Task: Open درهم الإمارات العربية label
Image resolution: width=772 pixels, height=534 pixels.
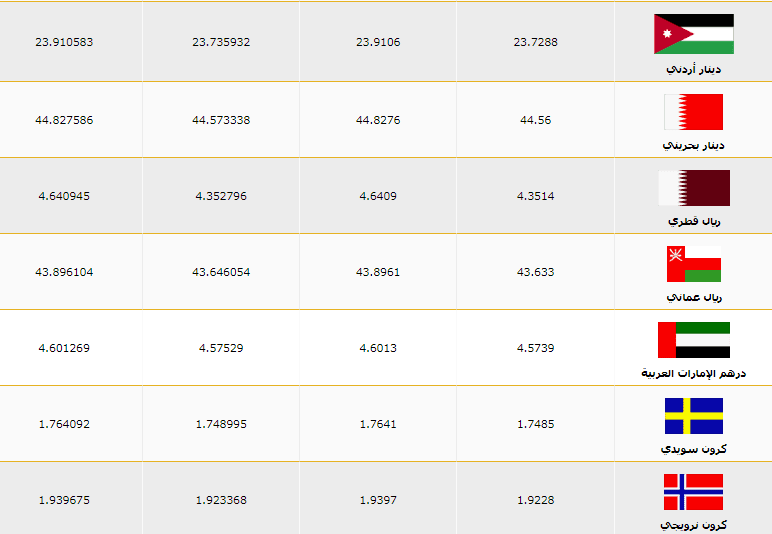Action: (x=693, y=373)
